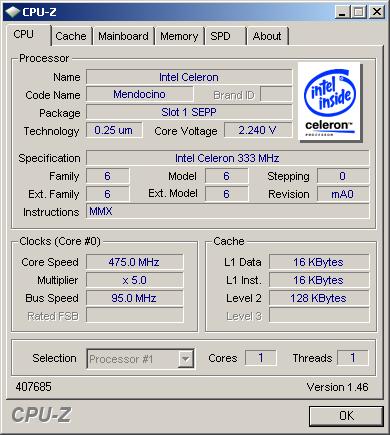This screenshot has height=435, width=390.
Task: Click the Ext. Family value field
Action: pyautogui.click(x=107, y=194)
